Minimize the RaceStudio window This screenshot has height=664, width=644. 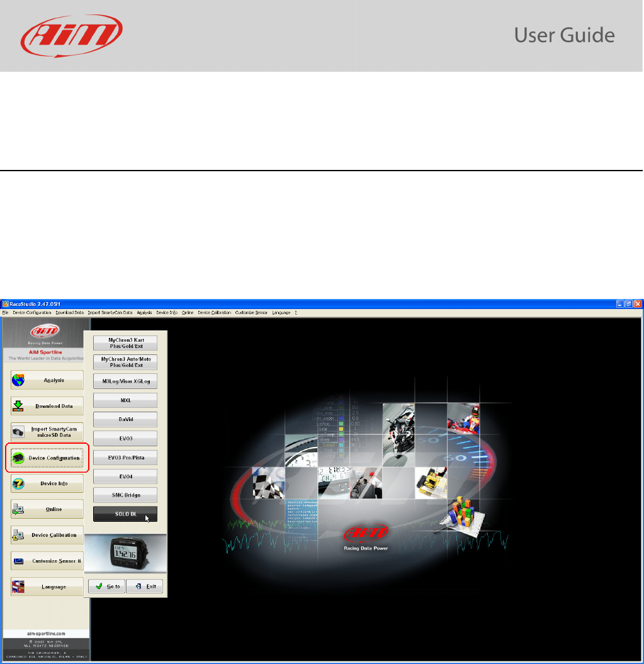coord(620,304)
